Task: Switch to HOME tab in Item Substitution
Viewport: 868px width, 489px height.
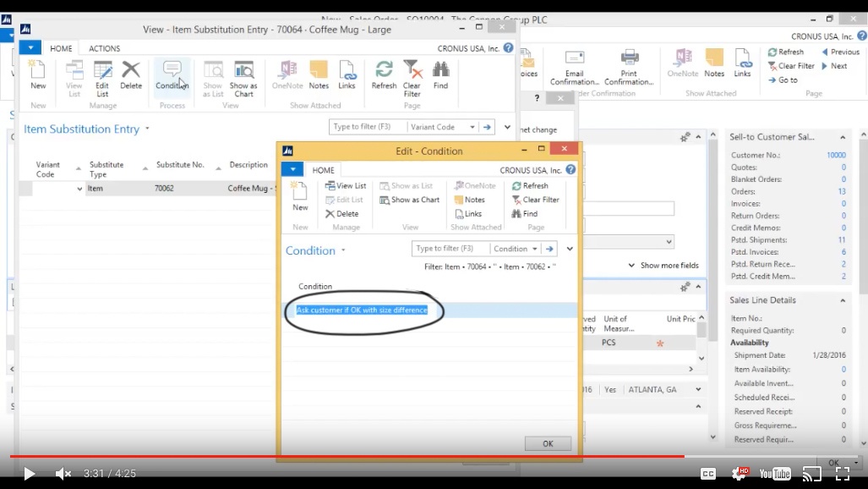Action: point(61,48)
